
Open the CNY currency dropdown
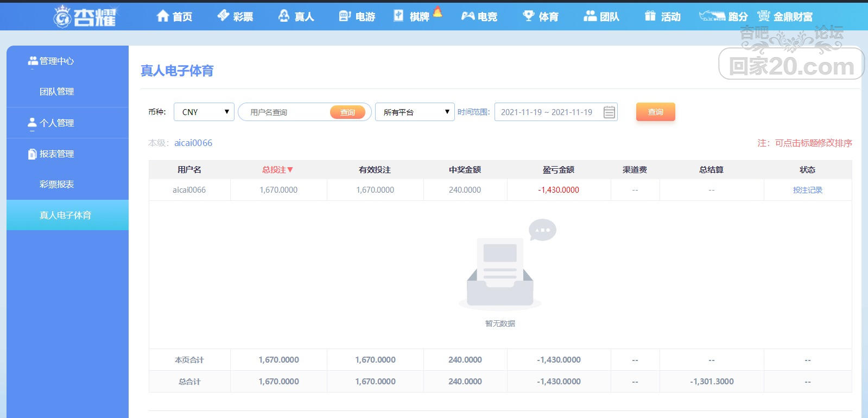click(x=204, y=112)
